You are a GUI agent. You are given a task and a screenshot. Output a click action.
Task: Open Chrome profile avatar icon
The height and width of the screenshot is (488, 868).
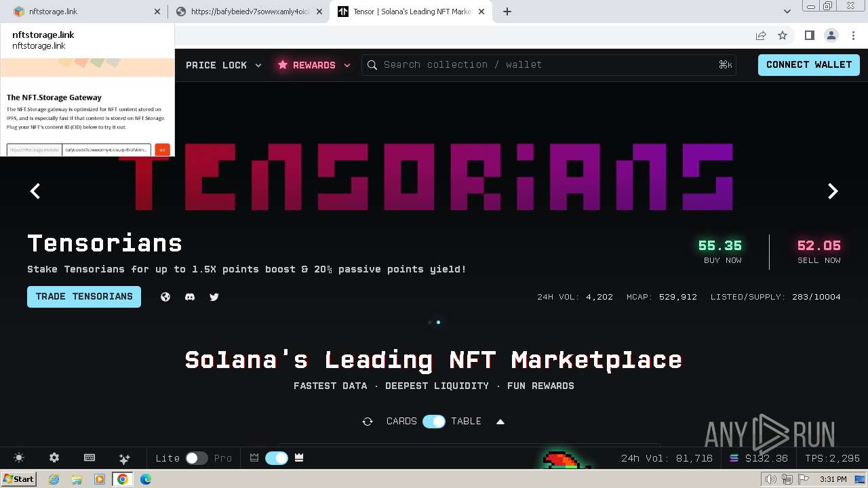[x=831, y=35]
